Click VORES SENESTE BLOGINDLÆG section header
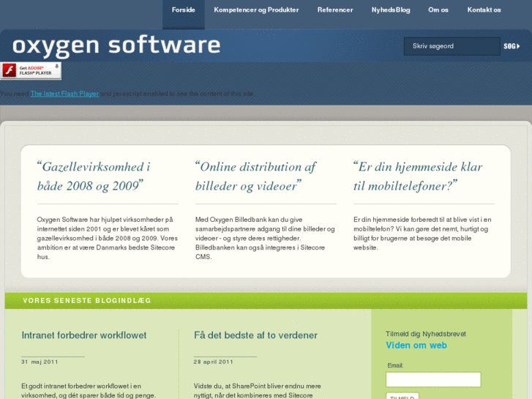 point(87,300)
